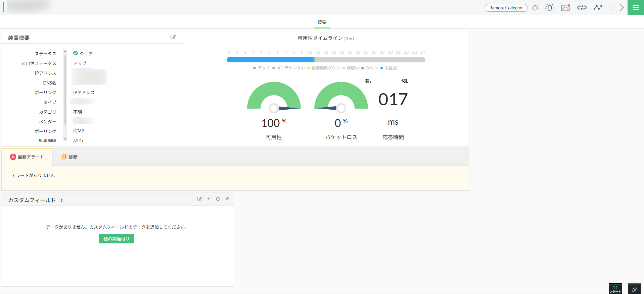This screenshot has height=294, width=644.
Task: Click the ダウン legend entry
Action: coord(370,68)
